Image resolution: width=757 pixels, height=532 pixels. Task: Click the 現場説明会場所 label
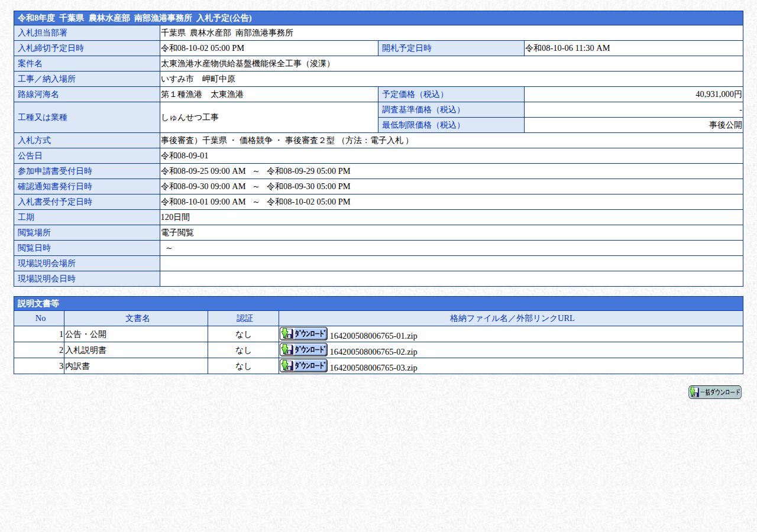pyautogui.click(x=87, y=263)
